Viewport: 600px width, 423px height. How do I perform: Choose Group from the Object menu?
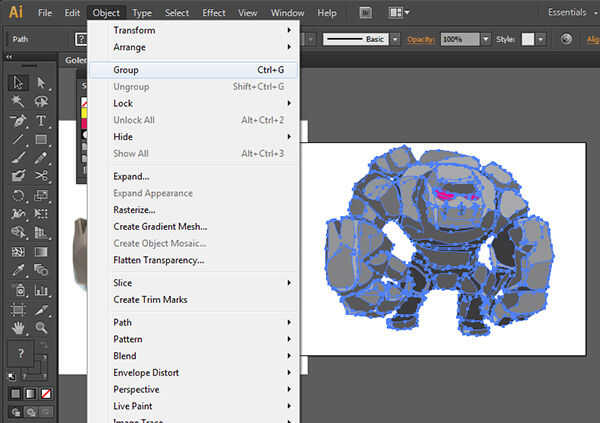coord(193,70)
